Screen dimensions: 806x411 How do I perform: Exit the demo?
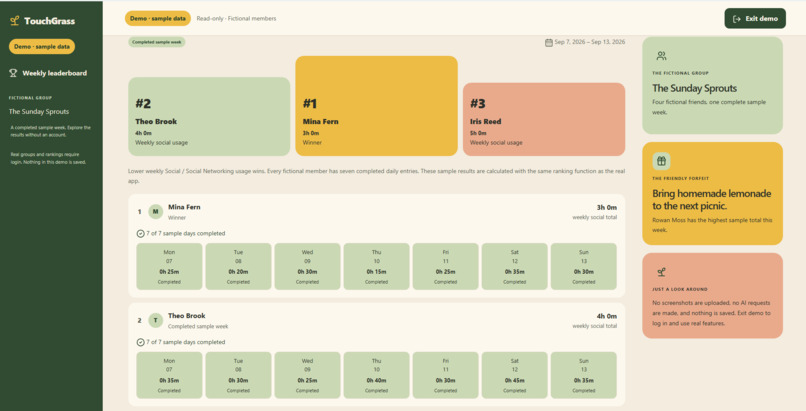pos(755,18)
